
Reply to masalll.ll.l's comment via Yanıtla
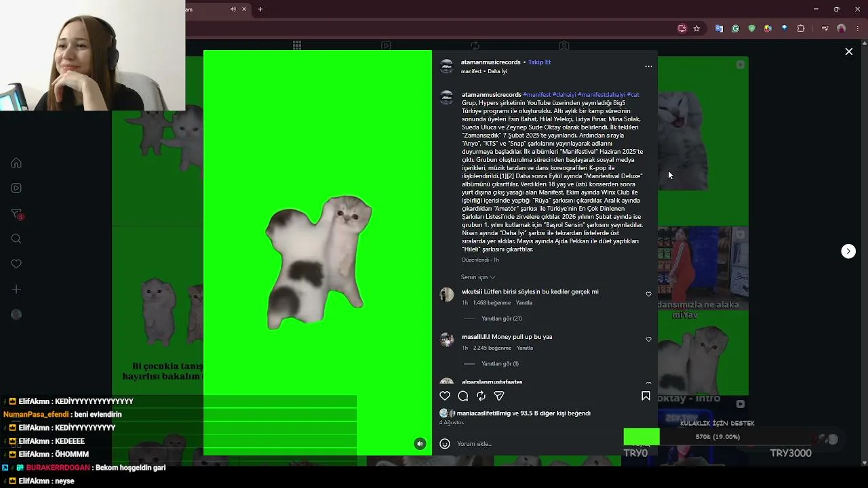pos(525,348)
